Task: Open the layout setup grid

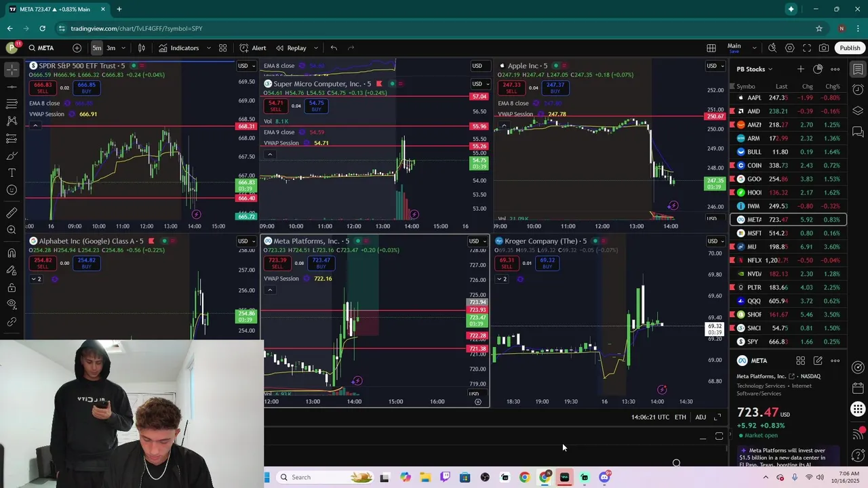Action: (x=711, y=48)
